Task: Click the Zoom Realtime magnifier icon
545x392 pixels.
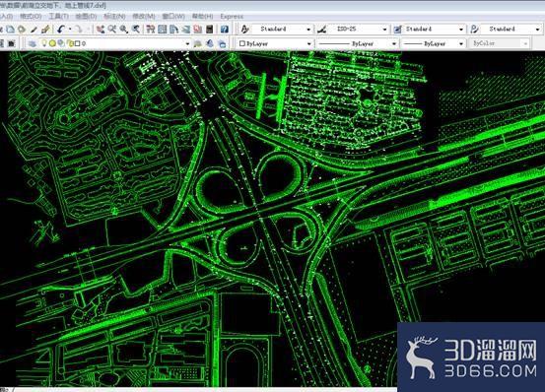Action: [112, 30]
